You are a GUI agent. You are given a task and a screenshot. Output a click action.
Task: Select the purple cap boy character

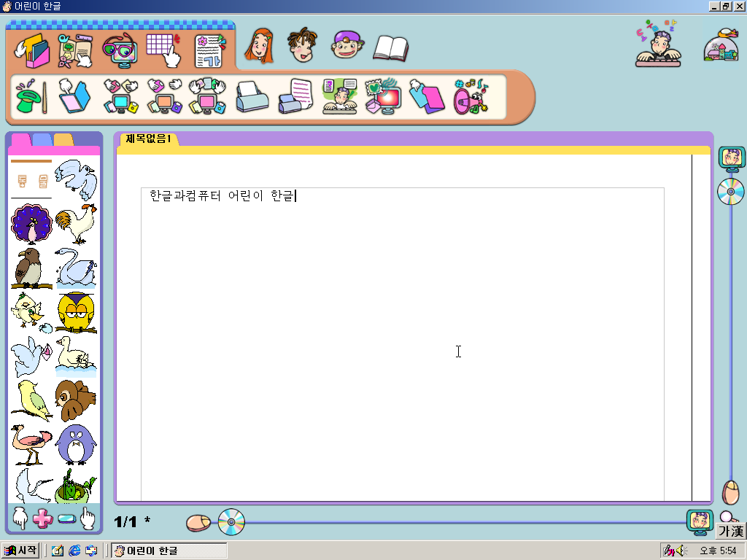347,44
